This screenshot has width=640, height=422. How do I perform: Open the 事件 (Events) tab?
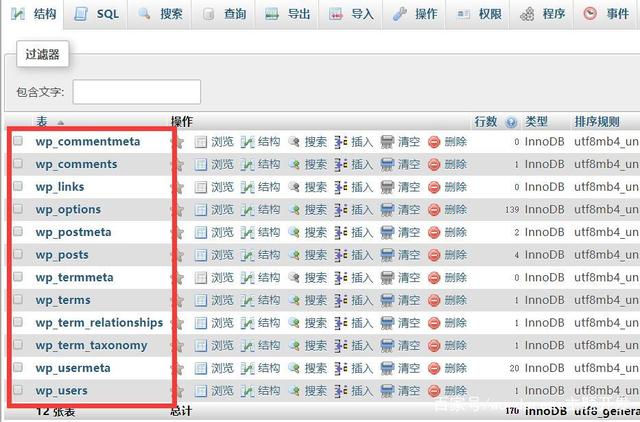(x=607, y=14)
